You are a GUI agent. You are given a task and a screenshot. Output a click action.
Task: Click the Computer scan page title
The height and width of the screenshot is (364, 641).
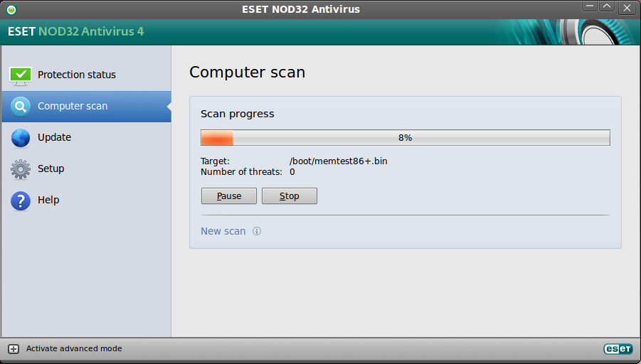pos(247,73)
